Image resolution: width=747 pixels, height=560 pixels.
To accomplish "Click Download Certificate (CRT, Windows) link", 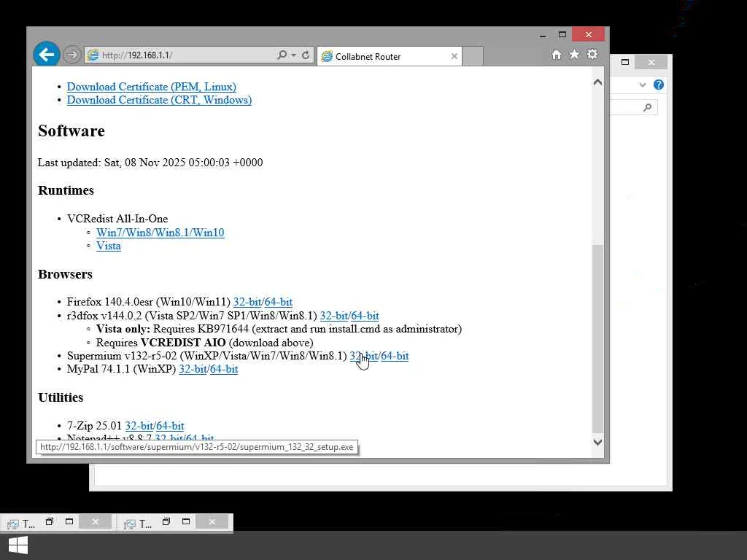I will click(159, 100).
